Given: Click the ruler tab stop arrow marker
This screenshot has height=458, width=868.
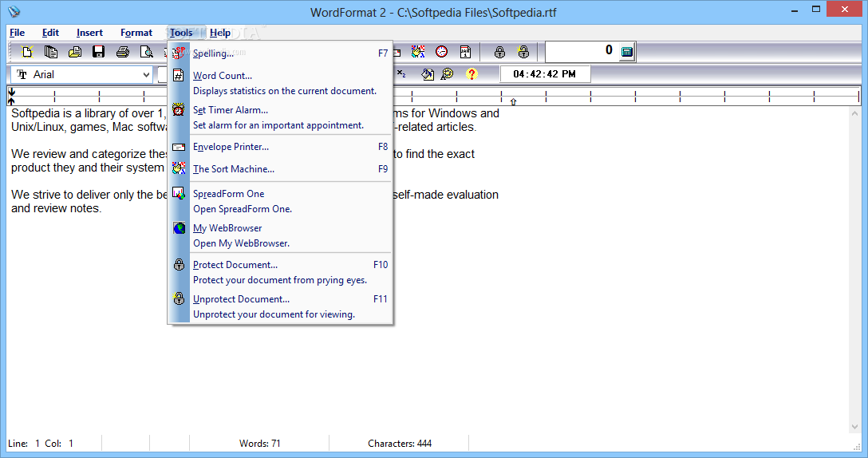Looking at the screenshot, I should click(513, 102).
